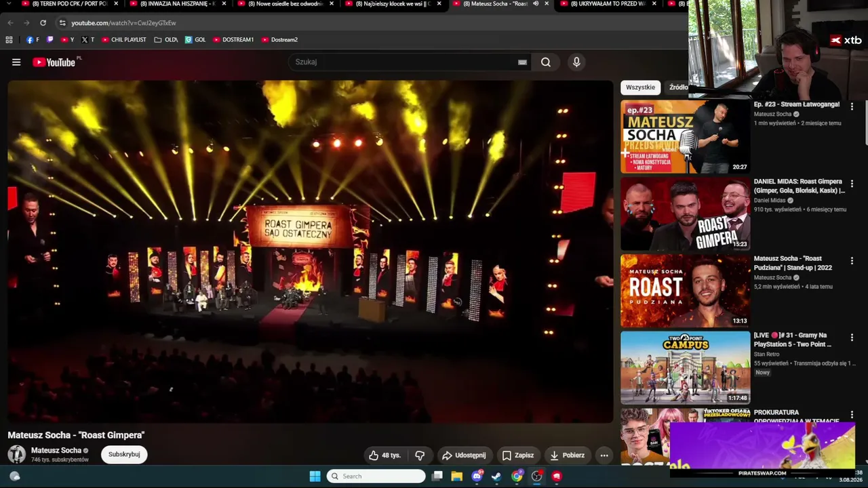Open Mateusz Socha channel name link
The image size is (868, 488).
(x=56, y=450)
